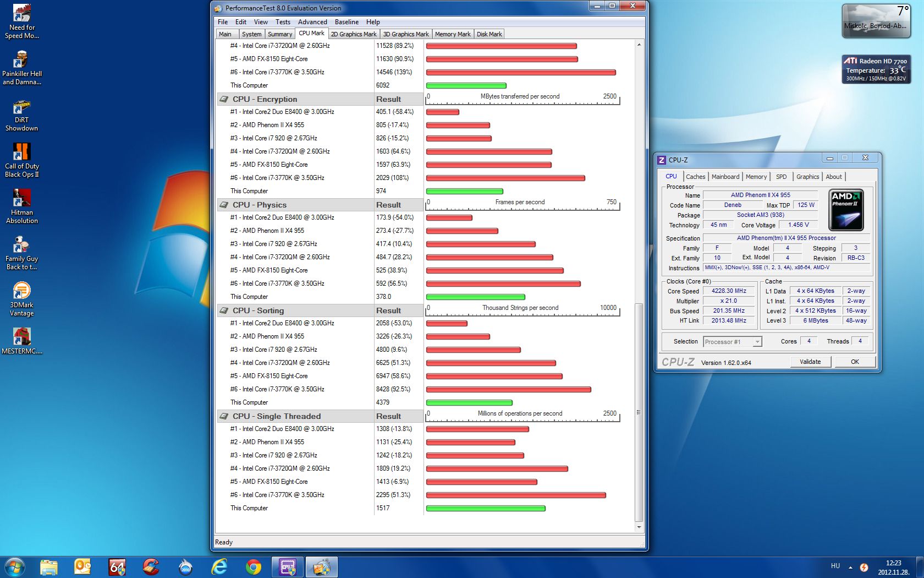Click the CPU - Single Threaded section icon
Image resolution: width=924 pixels, height=578 pixels.
(224, 416)
